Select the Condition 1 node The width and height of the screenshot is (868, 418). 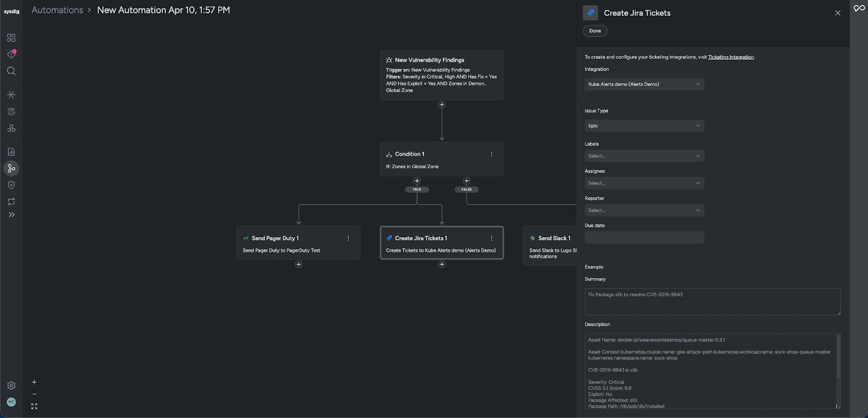pos(442,159)
